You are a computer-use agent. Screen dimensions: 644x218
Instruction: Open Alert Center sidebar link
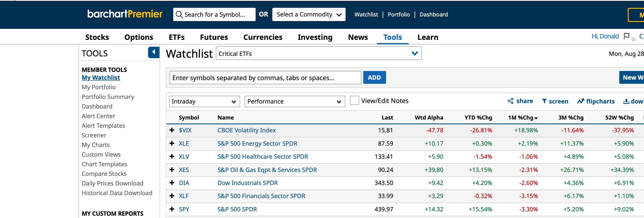[x=98, y=116]
